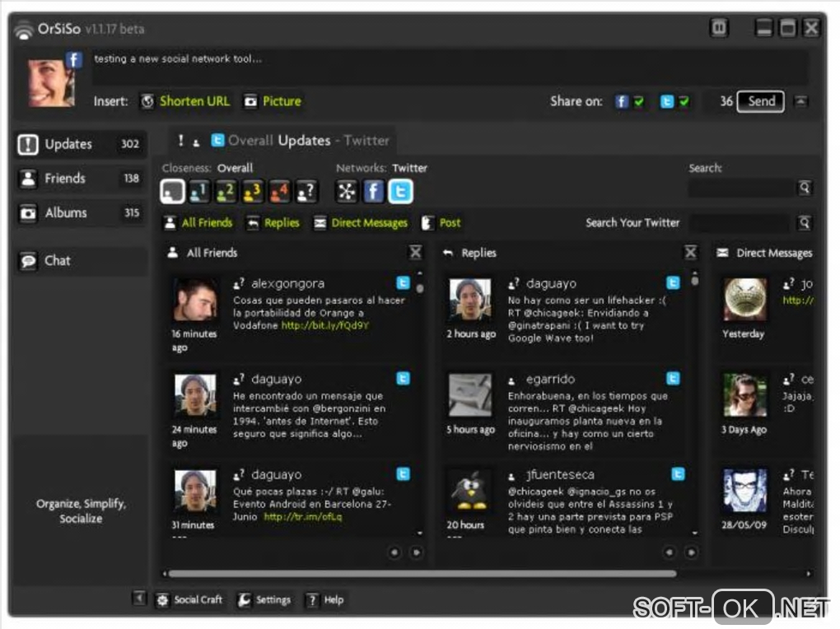
Task: Choose closeness level 3 icon
Action: 253,191
